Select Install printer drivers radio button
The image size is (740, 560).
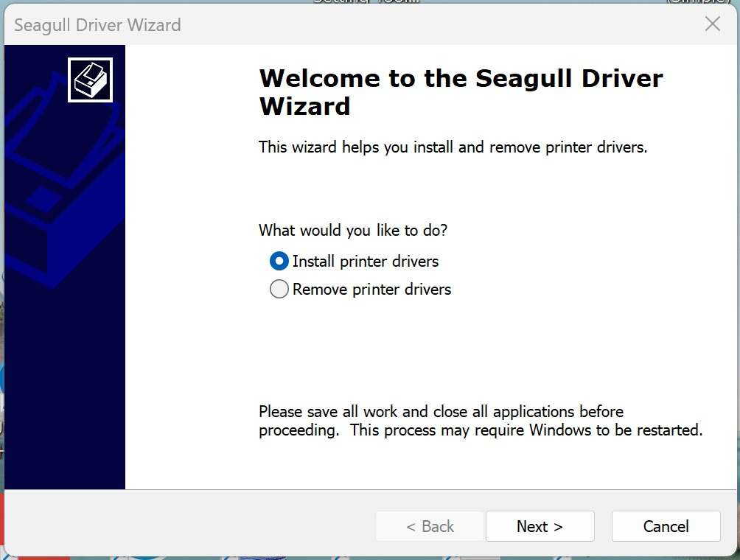coord(279,261)
